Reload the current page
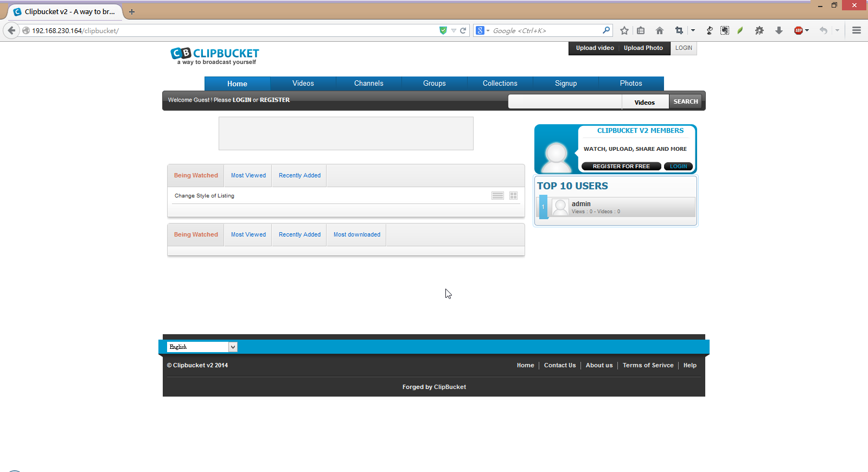 [x=463, y=30]
